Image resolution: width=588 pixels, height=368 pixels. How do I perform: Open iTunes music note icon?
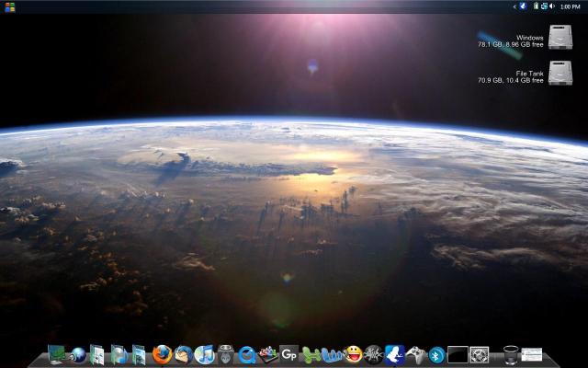(x=205, y=354)
